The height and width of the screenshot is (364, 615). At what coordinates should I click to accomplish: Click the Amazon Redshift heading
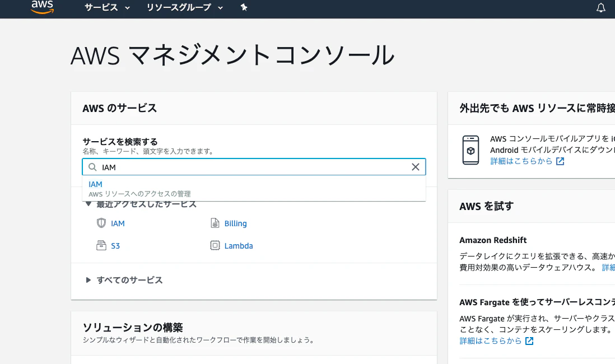click(493, 240)
